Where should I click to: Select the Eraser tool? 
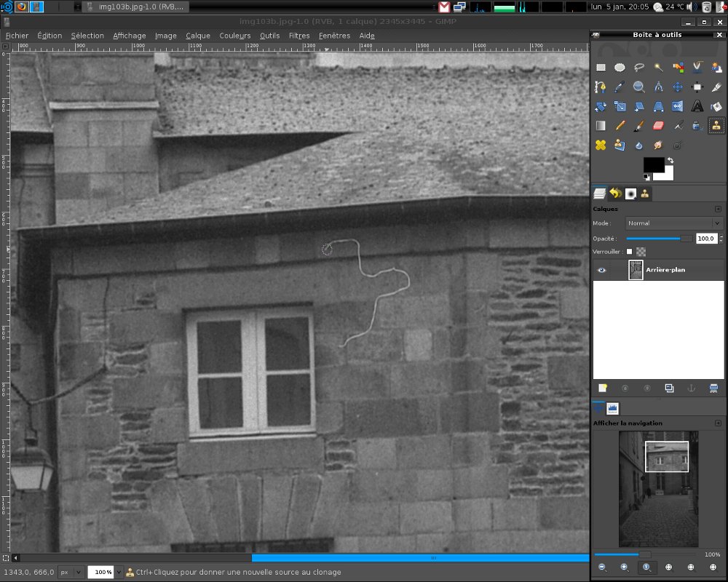click(658, 126)
